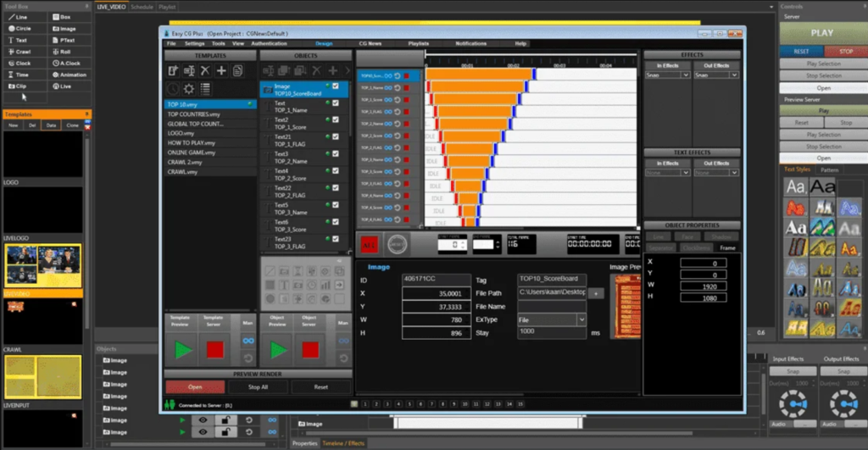Toggle the Text TOP_1_Name object checkbox

click(x=336, y=103)
